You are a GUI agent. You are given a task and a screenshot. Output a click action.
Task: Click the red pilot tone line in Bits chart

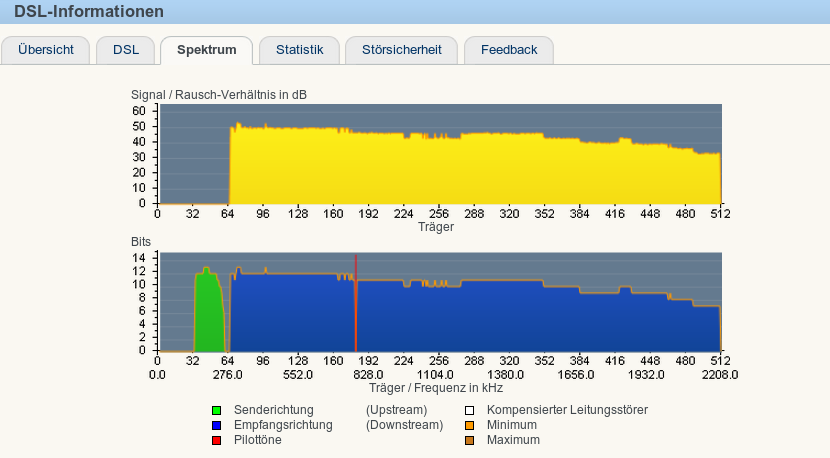click(356, 300)
